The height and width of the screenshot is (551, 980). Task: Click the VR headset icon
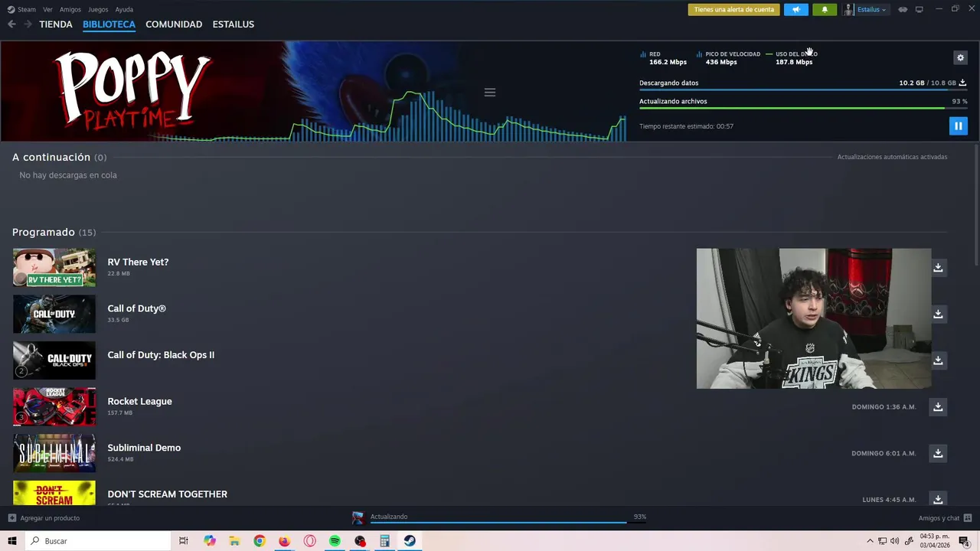(x=903, y=9)
